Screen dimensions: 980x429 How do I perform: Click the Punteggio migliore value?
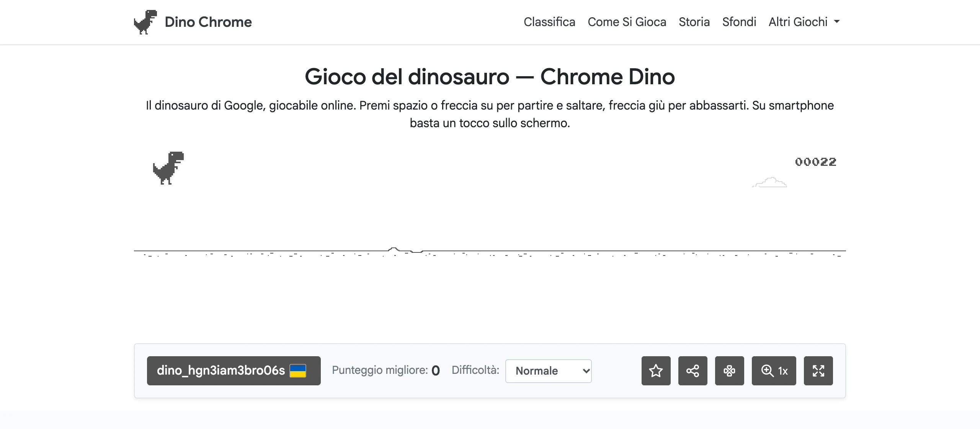436,370
